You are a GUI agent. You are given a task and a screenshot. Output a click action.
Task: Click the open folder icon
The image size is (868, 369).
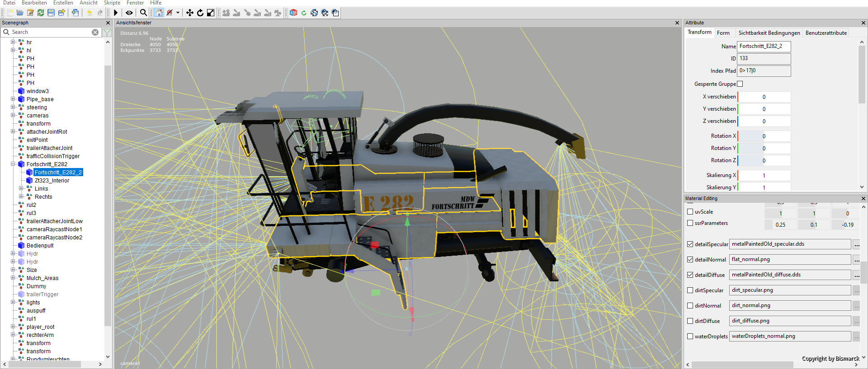pos(20,13)
